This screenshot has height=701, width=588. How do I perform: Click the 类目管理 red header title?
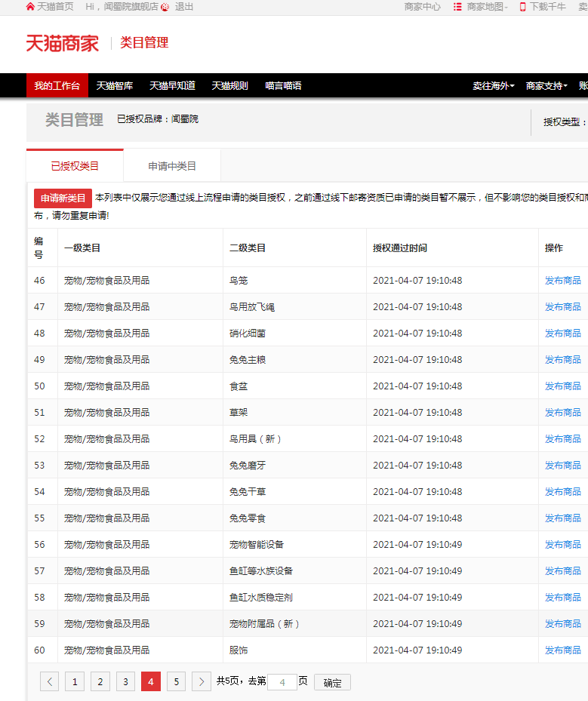pos(144,43)
